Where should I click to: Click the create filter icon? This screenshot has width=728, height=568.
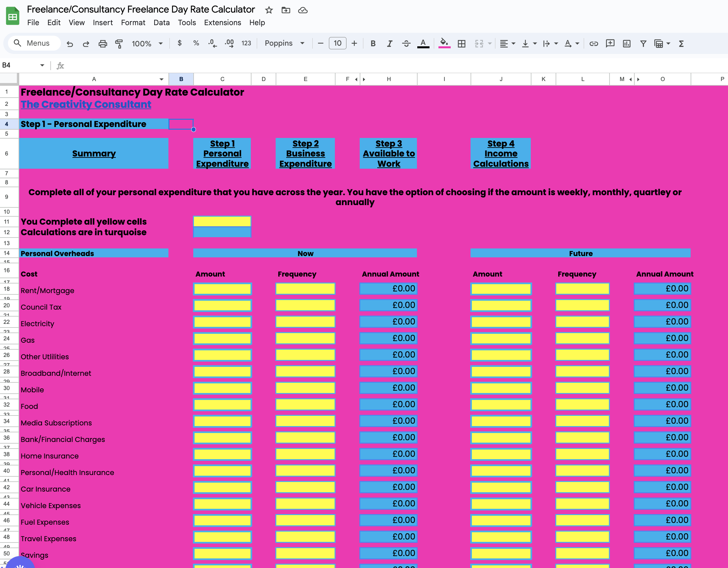click(x=643, y=44)
